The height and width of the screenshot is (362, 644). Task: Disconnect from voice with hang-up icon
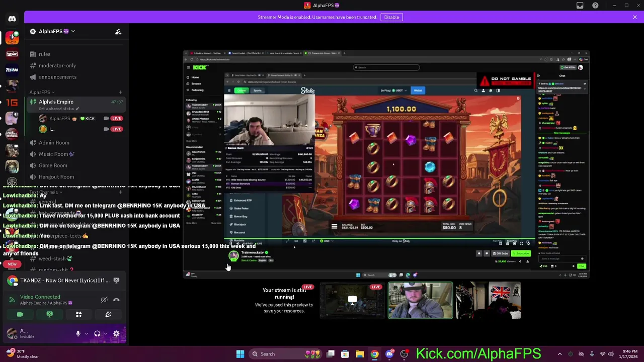[x=116, y=300]
